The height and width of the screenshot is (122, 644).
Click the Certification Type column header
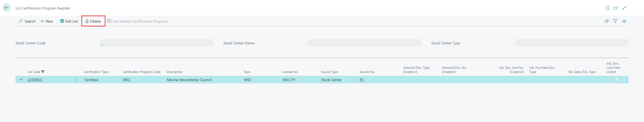coord(96,72)
